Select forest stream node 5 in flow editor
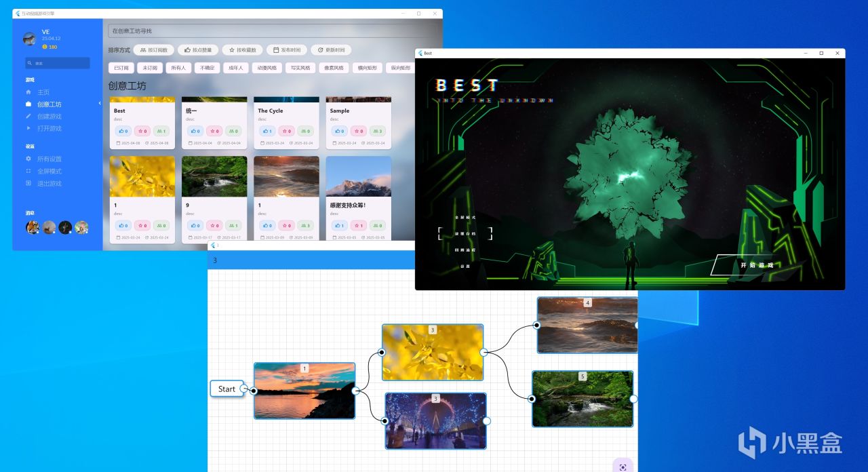This screenshot has width=868, height=472. [x=583, y=399]
